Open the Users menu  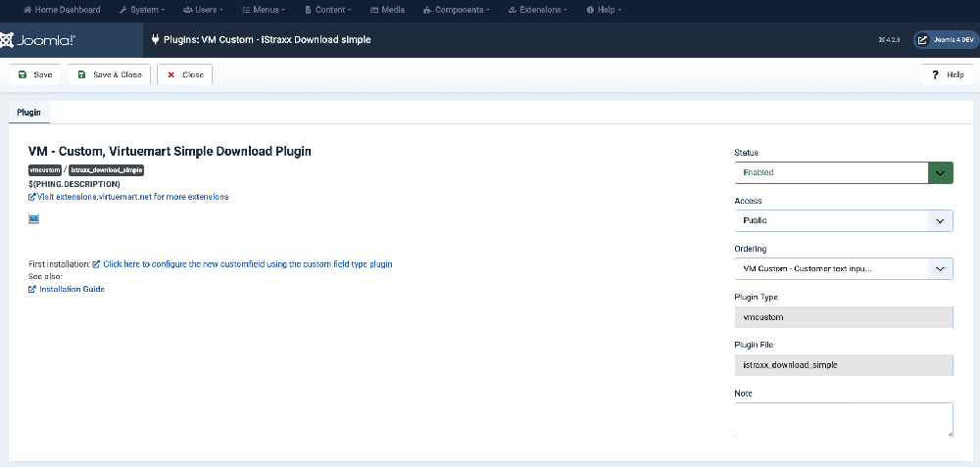coord(202,10)
